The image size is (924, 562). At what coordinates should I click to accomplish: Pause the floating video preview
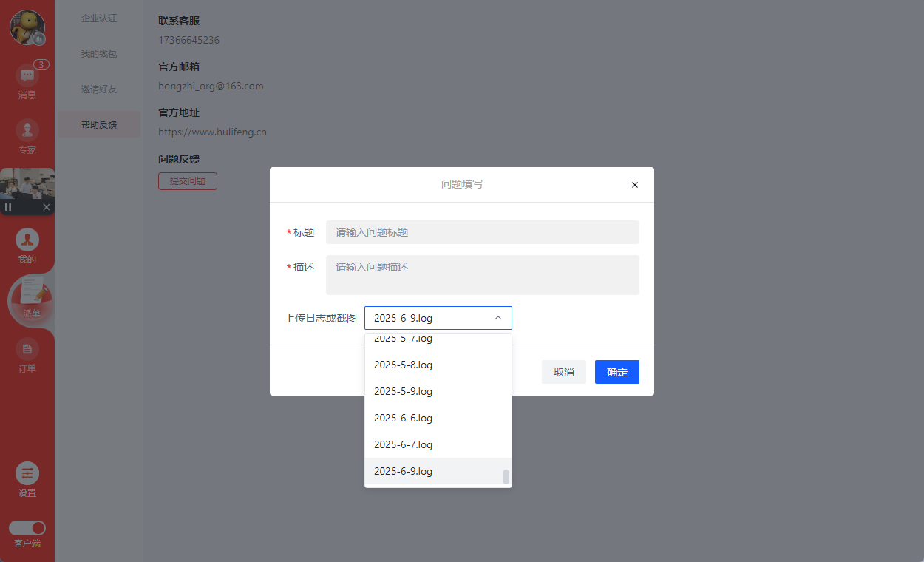coord(8,207)
